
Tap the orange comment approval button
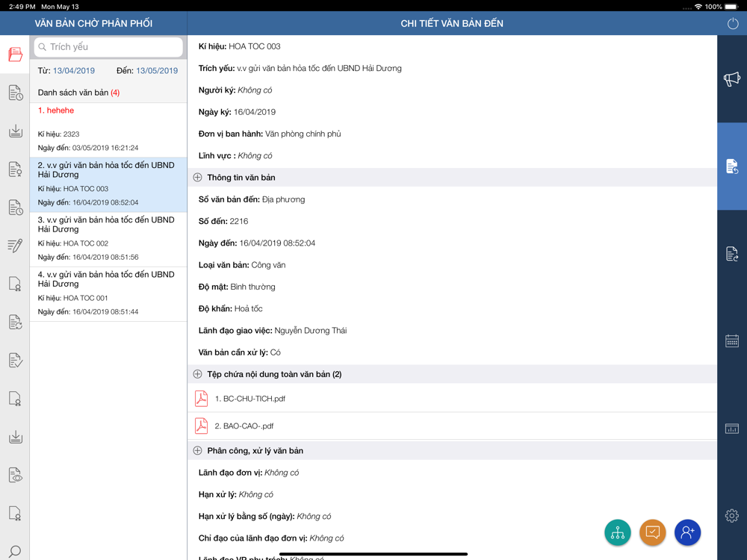point(652,532)
